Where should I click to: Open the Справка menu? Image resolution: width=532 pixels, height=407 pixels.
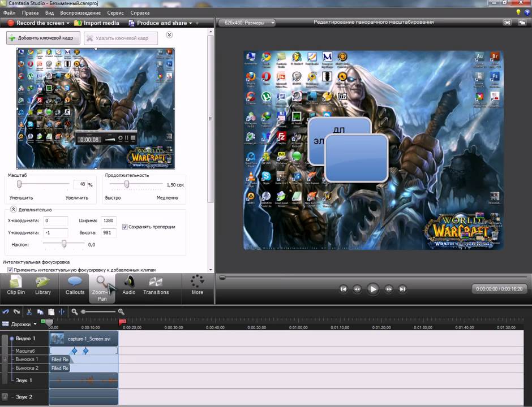tap(140, 13)
